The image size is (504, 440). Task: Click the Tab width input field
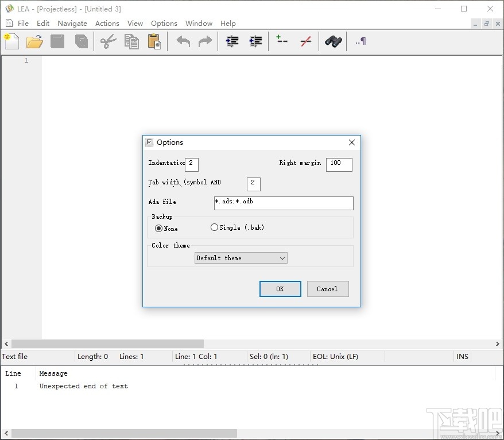[x=254, y=184]
